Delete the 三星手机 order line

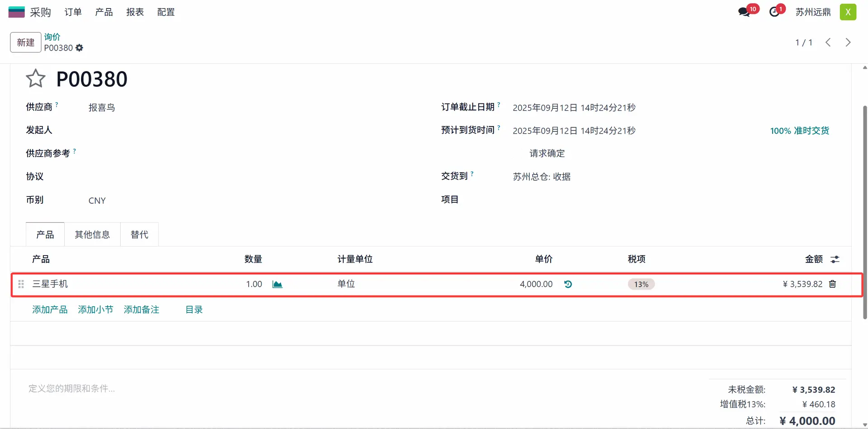[832, 284]
